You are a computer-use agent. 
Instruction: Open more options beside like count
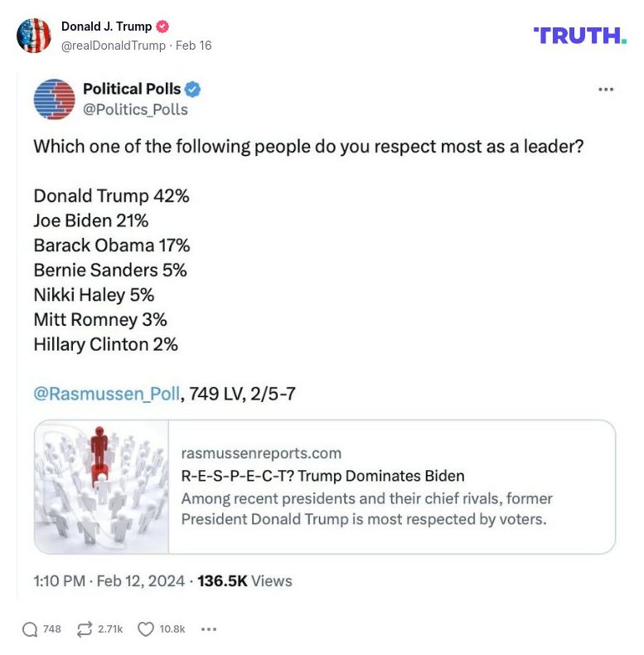[209, 629]
